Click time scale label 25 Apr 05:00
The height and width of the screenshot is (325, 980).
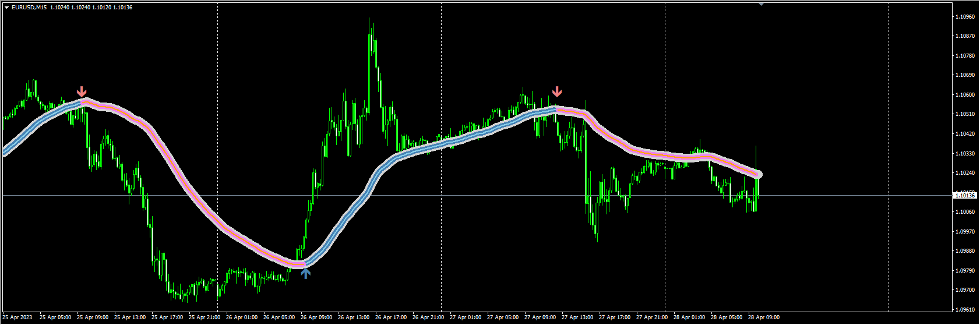(x=55, y=317)
